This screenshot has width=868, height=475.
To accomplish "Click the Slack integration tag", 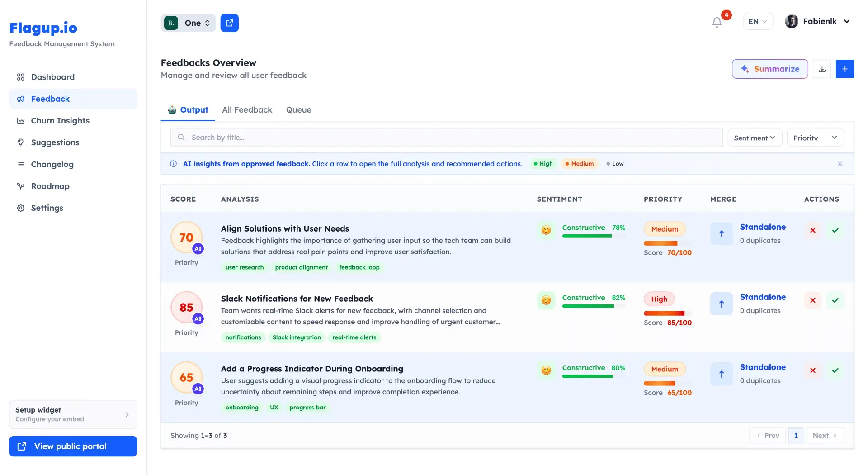I will [x=297, y=337].
